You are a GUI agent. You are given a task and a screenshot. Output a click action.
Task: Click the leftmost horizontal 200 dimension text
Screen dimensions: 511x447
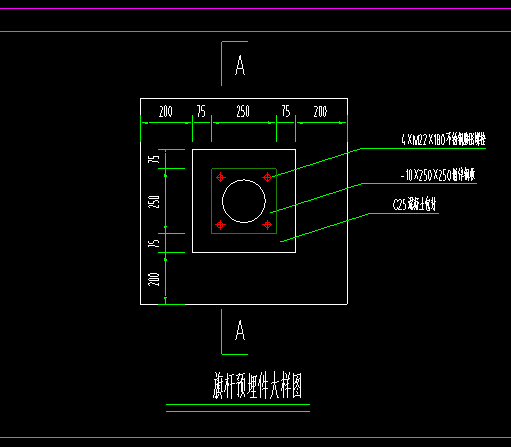[x=166, y=111]
